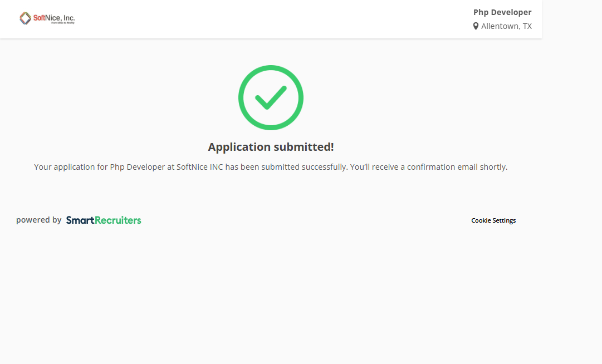Open the SmartRecruiters logo link
Image resolution: width=602 pixels, height=364 pixels.
tap(104, 220)
